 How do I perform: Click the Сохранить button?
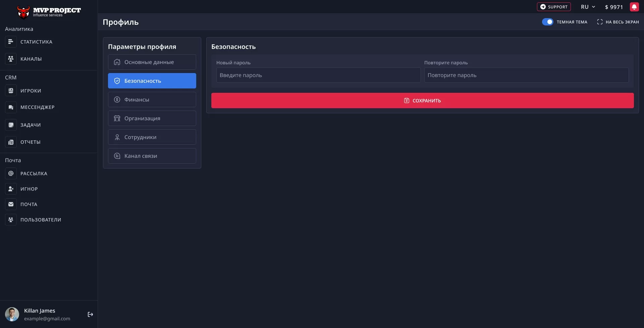pos(422,101)
